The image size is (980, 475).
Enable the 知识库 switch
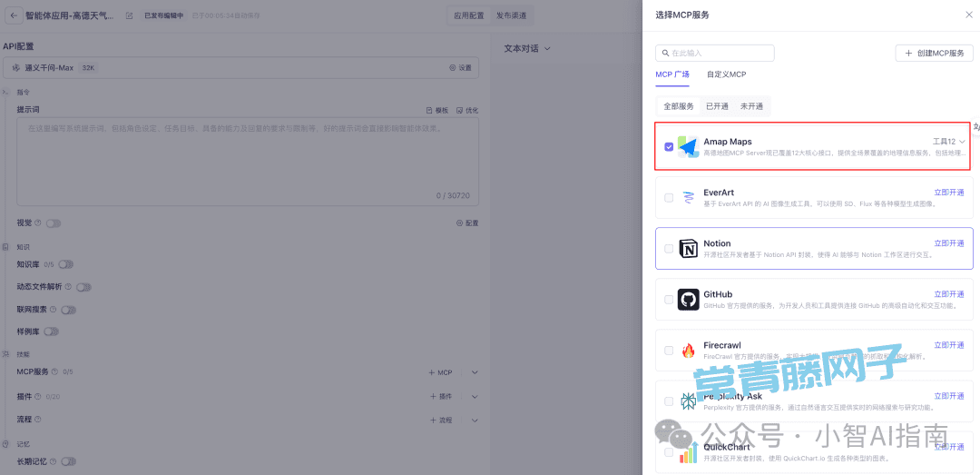pyautogui.click(x=65, y=264)
